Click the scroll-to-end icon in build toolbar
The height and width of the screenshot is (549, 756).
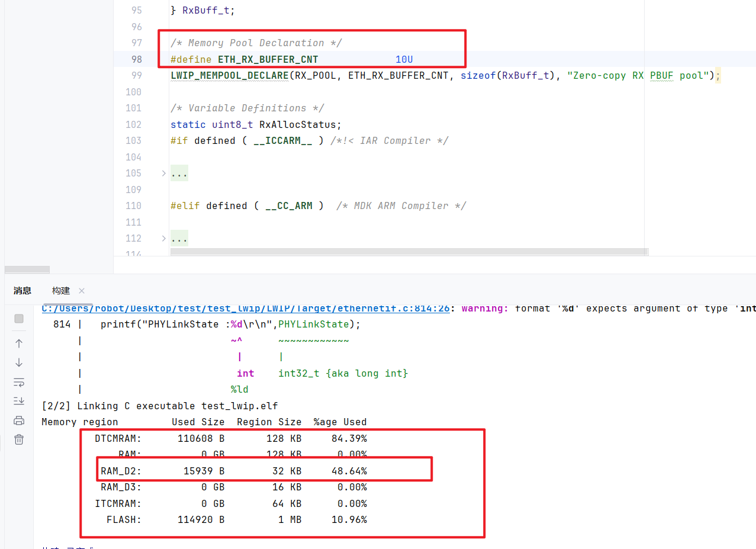pos(19,401)
